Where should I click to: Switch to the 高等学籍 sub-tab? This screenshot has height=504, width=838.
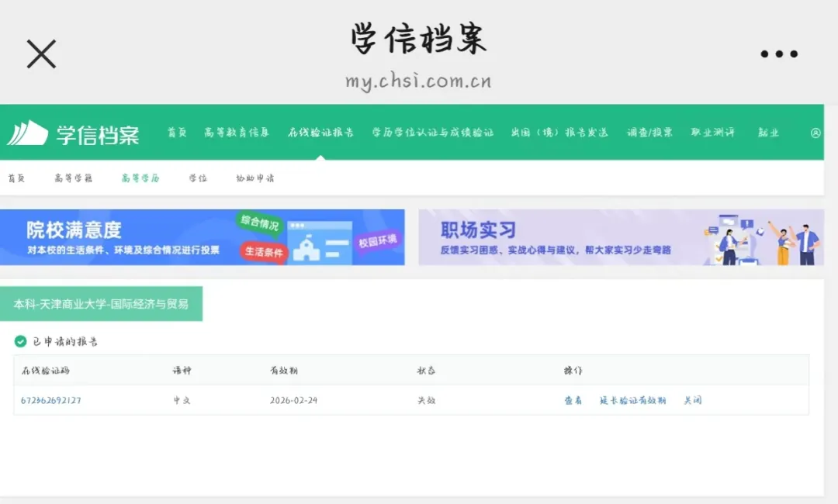click(73, 178)
